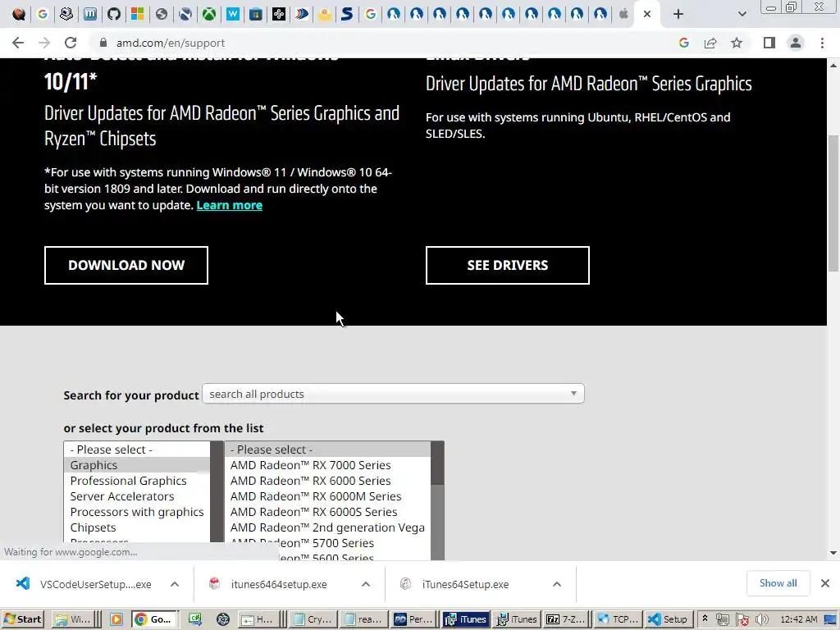
Task: Click the volume speaker tray icon
Action: [x=761, y=619]
